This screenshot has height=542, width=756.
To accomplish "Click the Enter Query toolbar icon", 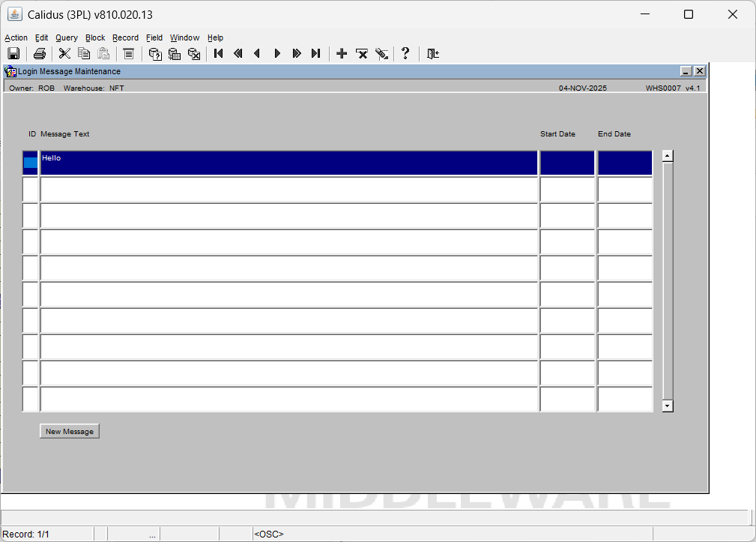I will [x=155, y=53].
